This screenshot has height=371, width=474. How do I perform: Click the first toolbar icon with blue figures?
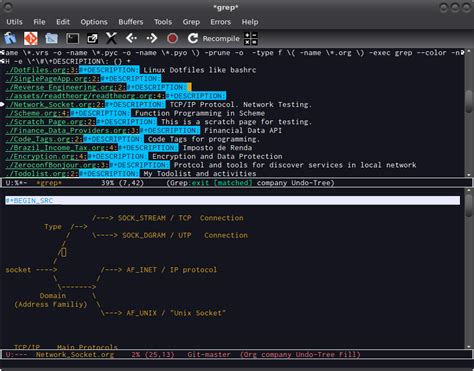pos(10,38)
